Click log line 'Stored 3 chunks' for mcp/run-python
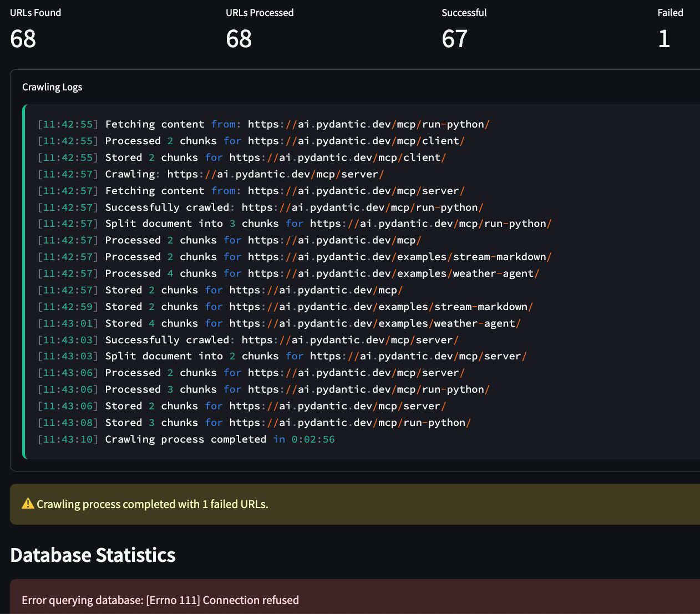This screenshot has width=700, height=614. coord(255,423)
